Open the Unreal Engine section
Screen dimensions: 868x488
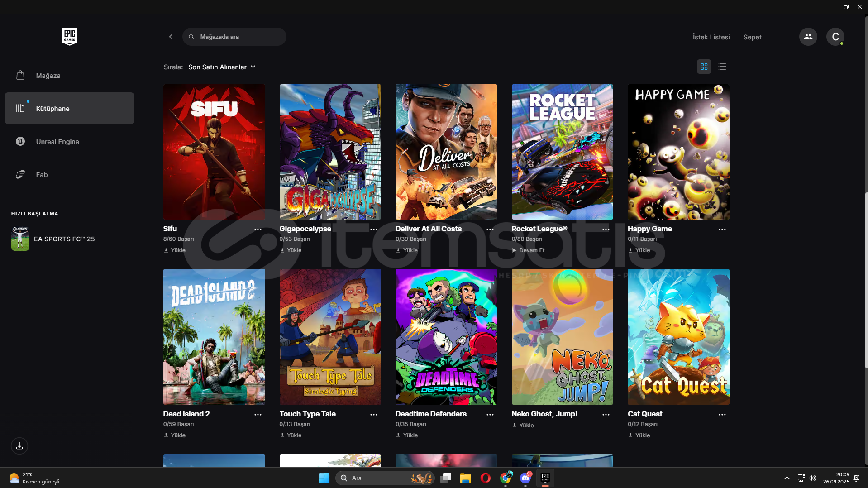[x=69, y=141]
